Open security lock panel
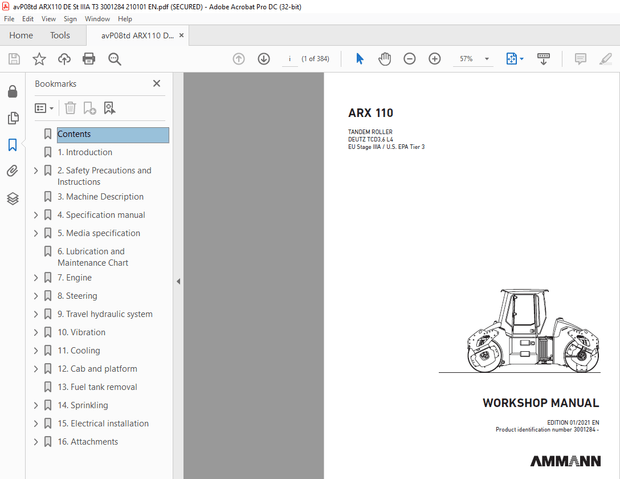 pyautogui.click(x=13, y=91)
